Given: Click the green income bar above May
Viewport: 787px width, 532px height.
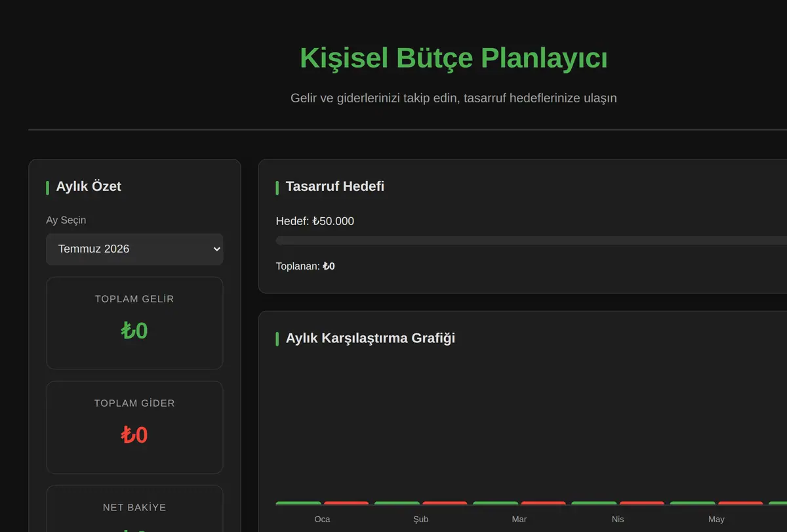Looking at the screenshot, I should point(693,503).
